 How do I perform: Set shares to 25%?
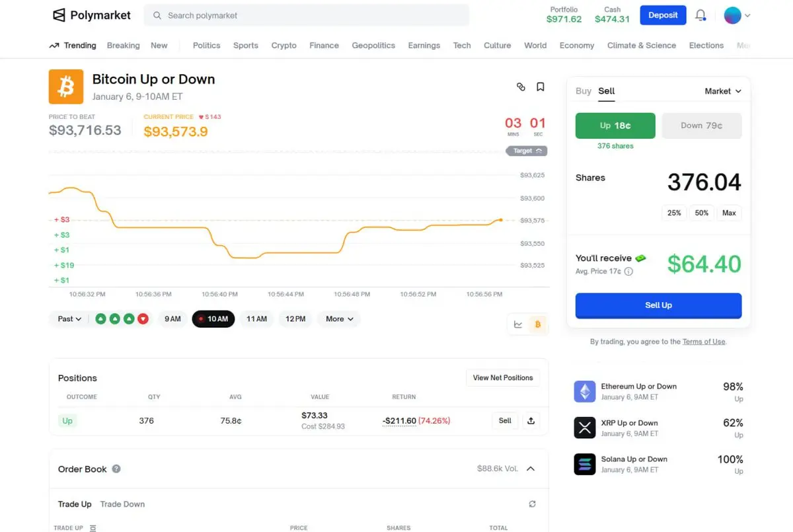674,213
